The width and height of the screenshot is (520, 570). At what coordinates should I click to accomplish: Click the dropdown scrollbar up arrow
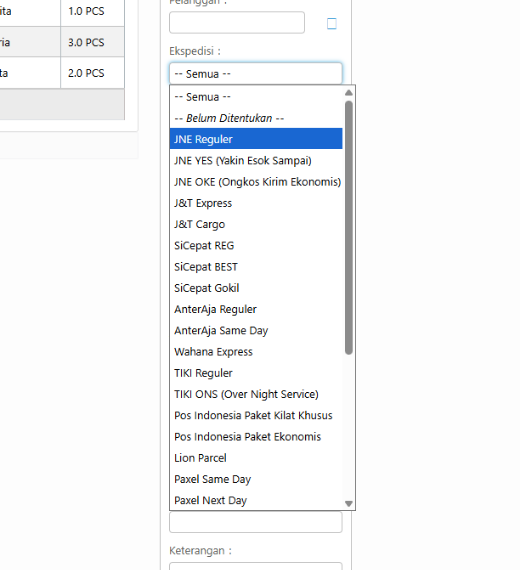coord(349,93)
